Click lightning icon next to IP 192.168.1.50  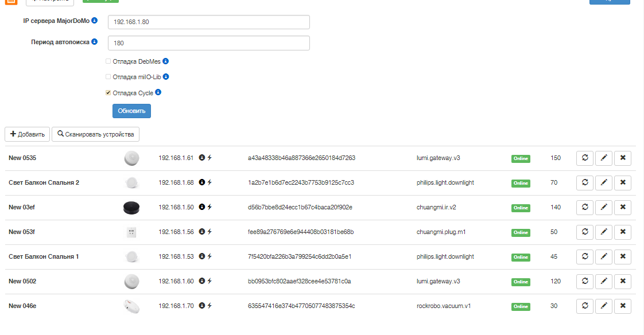point(210,207)
